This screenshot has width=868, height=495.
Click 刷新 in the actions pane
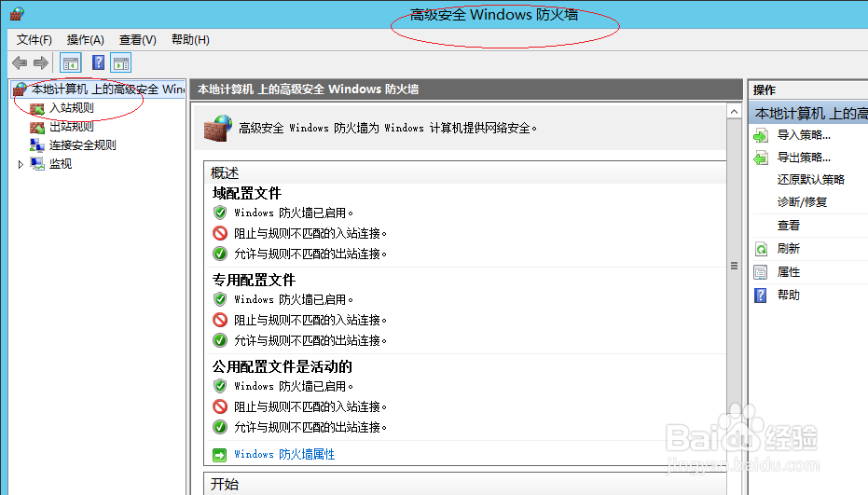click(789, 249)
